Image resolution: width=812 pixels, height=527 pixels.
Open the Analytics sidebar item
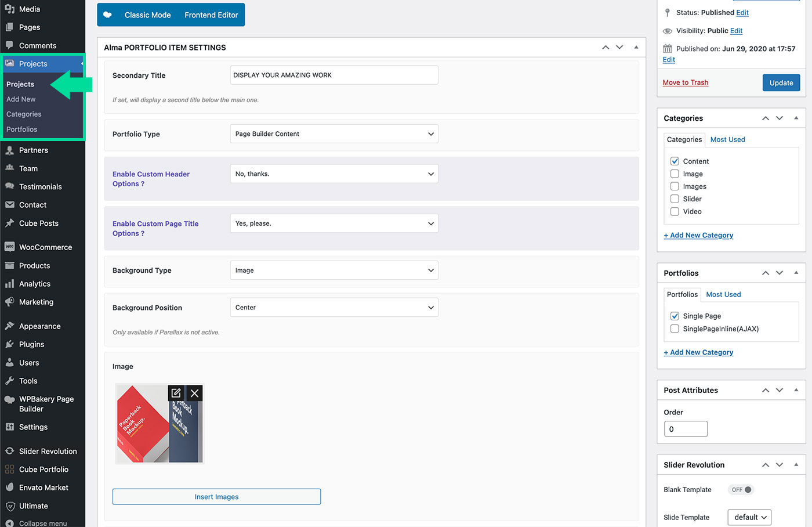(x=35, y=284)
